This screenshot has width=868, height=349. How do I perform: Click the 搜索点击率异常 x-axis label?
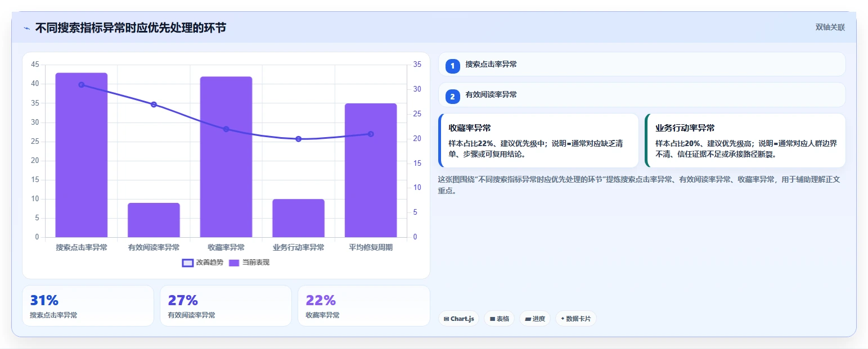coord(82,247)
